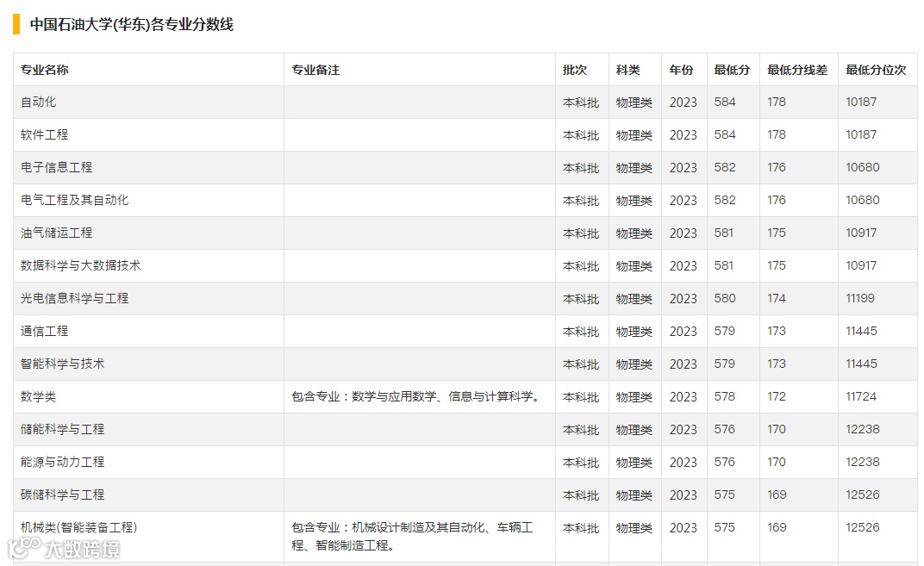
Task: Click the 582 score in 电子信息工程 row
Action: click(725, 167)
